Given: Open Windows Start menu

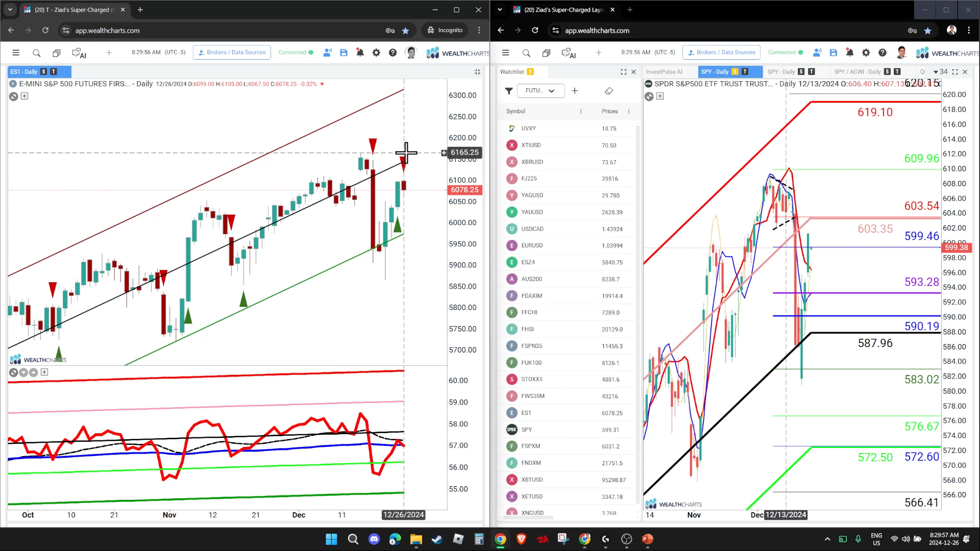Looking at the screenshot, I should coord(331,539).
